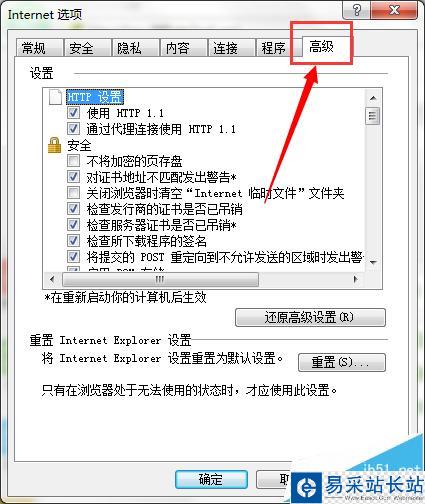
Task: Click the HTTP 设置 page icon
Action: tap(55, 97)
